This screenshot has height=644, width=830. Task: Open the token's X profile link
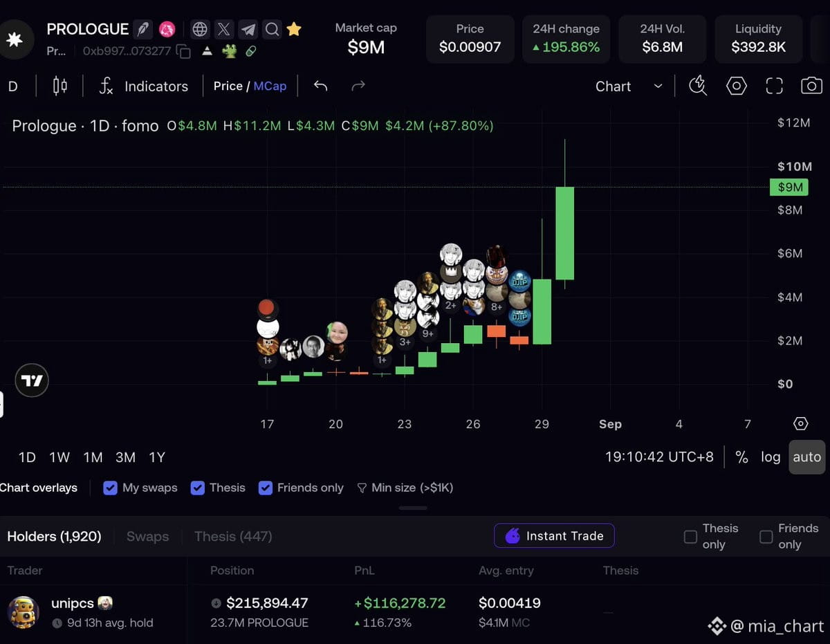point(224,29)
